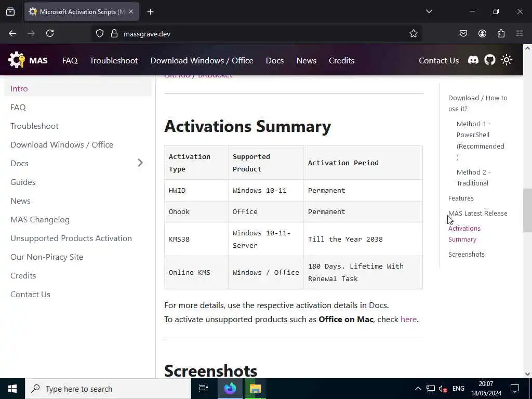Open notifications action center icon
This screenshot has width=532, height=399.
pos(515,389)
